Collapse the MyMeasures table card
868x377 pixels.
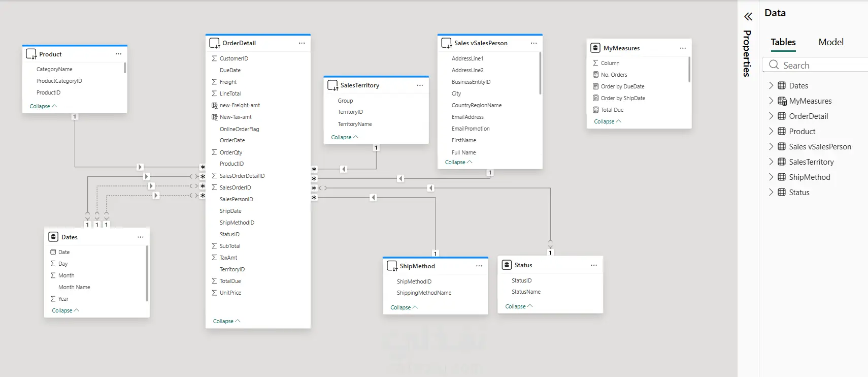click(x=607, y=121)
